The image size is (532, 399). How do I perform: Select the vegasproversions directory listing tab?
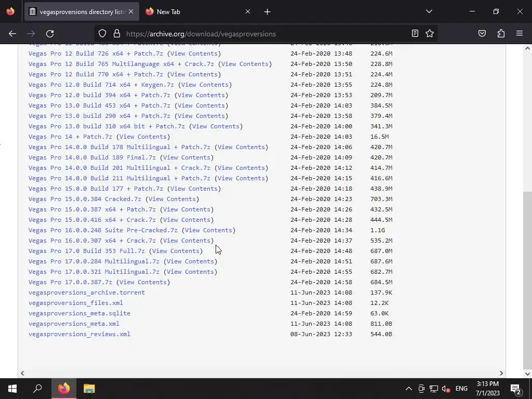click(x=82, y=11)
